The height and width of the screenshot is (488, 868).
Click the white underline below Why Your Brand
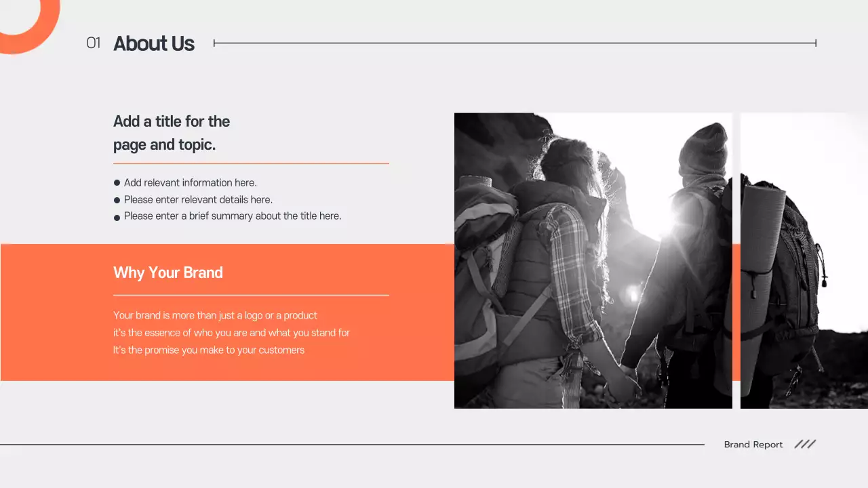(x=251, y=295)
